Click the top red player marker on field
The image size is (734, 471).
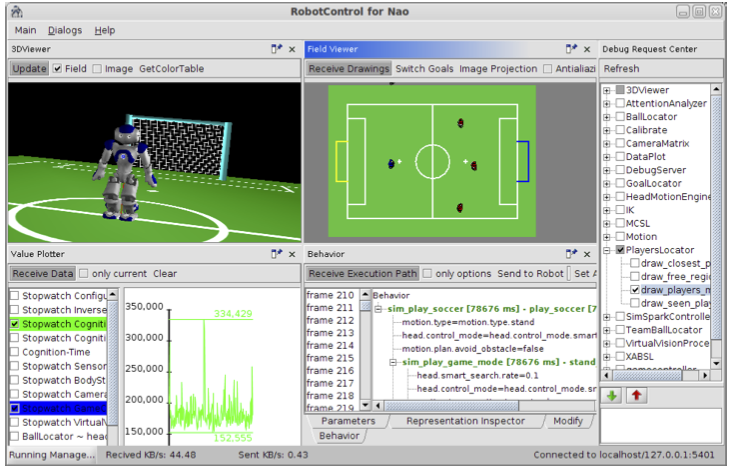[x=460, y=123]
